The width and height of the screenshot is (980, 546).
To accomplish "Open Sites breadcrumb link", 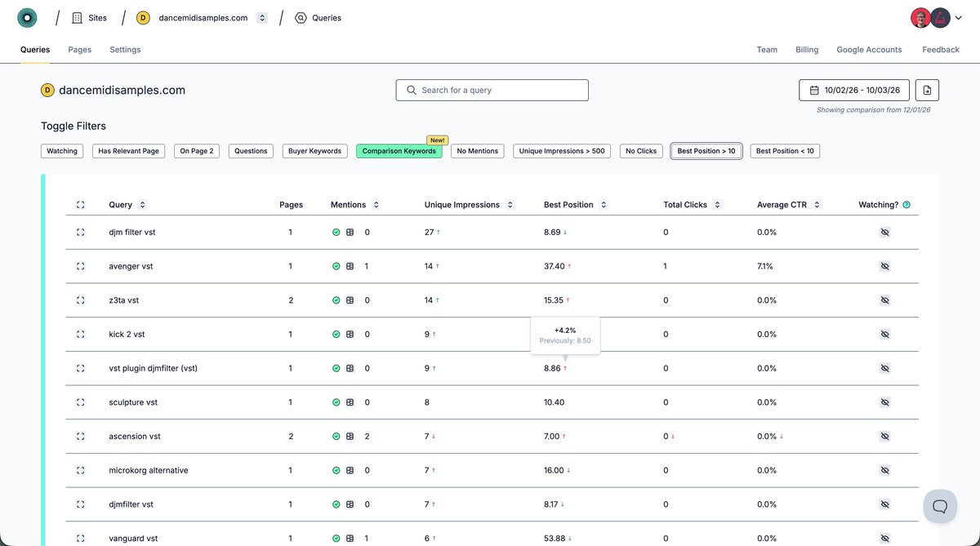I will pos(89,18).
